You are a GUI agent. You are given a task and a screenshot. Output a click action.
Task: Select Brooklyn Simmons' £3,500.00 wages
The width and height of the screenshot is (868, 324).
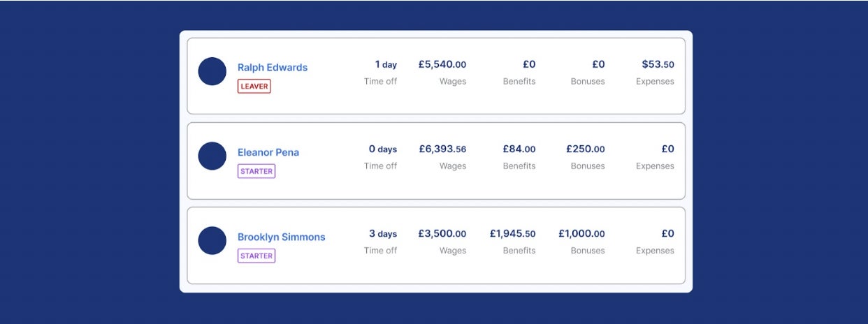442,234
